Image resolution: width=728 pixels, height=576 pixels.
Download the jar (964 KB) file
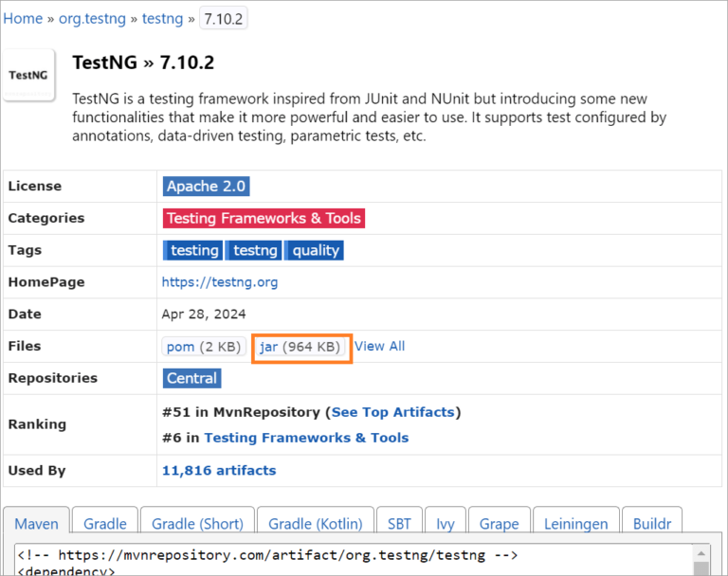[x=300, y=347]
